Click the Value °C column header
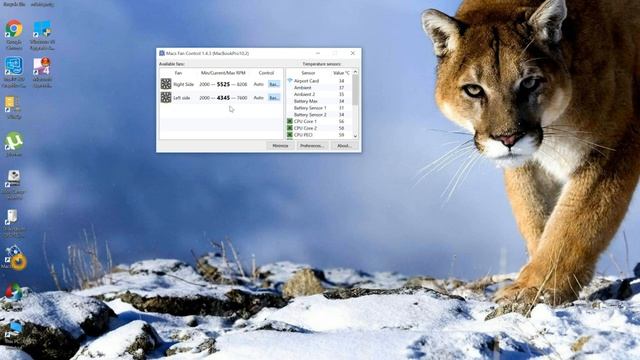Image resolution: width=640 pixels, height=360 pixels. point(341,73)
